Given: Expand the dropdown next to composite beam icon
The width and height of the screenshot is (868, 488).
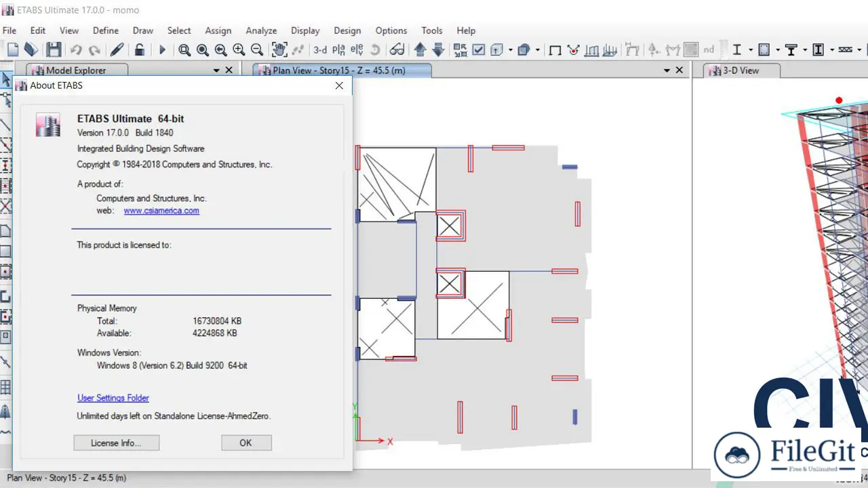Looking at the screenshot, I should 805,49.
